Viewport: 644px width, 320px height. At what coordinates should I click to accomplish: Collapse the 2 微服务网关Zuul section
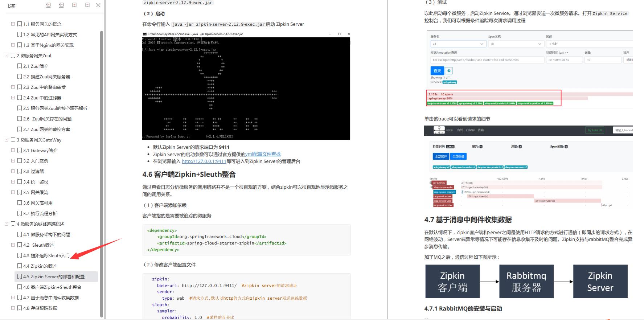click(x=7, y=56)
